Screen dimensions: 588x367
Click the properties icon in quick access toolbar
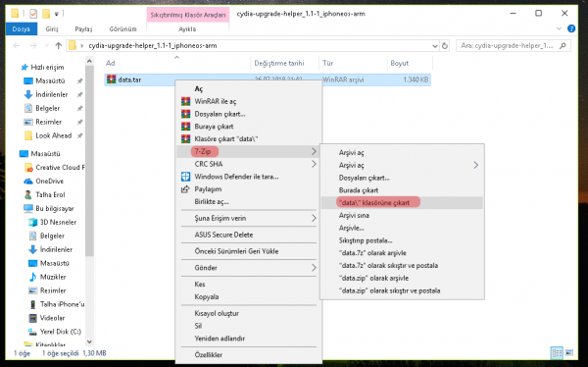coord(33,14)
